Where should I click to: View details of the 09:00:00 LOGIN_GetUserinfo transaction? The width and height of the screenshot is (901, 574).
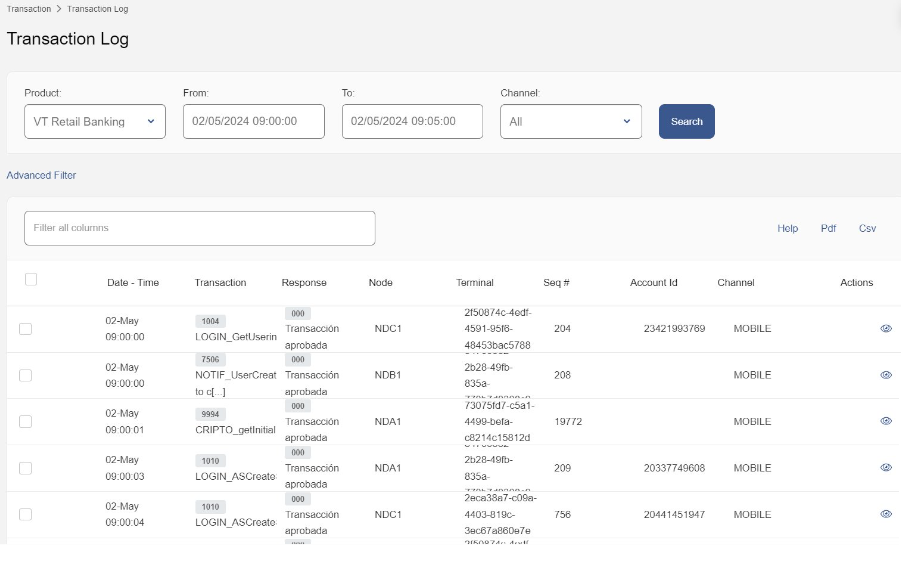coord(885,328)
